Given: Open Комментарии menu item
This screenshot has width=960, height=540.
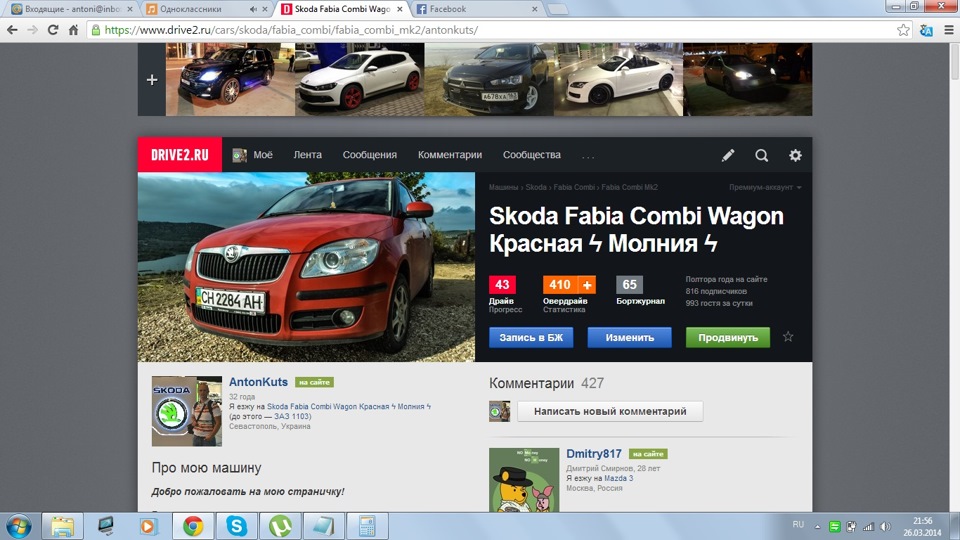Looking at the screenshot, I should click(450, 155).
